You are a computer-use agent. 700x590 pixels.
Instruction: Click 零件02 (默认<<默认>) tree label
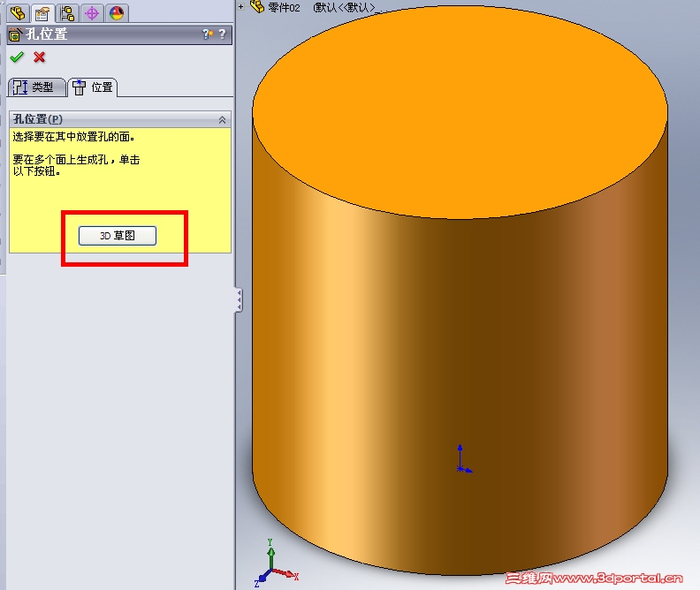pos(322,8)
